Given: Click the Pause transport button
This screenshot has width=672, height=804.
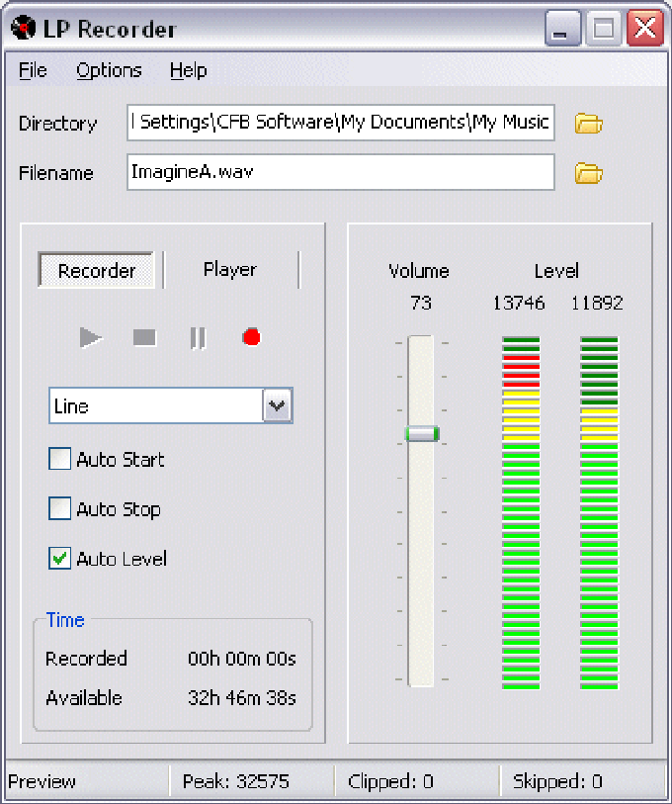Looking at the screenshot, I should coord(198,338).
